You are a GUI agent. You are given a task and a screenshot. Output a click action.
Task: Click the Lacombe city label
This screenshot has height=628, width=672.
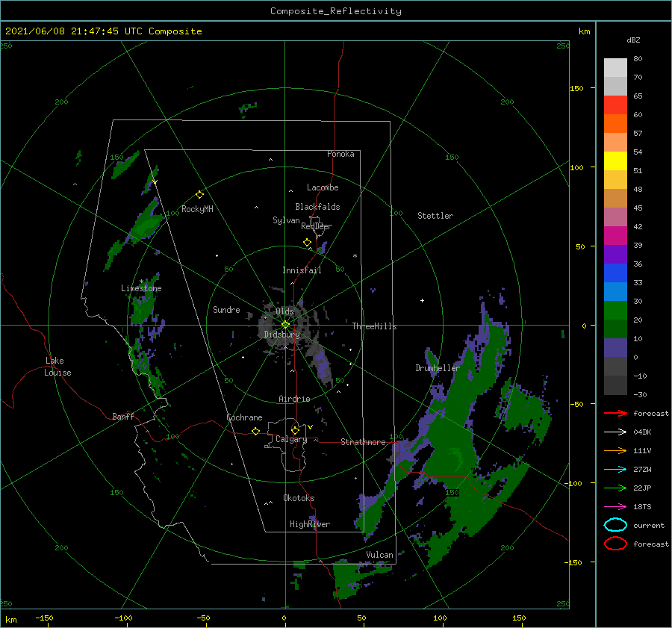[x=323, y=187]
